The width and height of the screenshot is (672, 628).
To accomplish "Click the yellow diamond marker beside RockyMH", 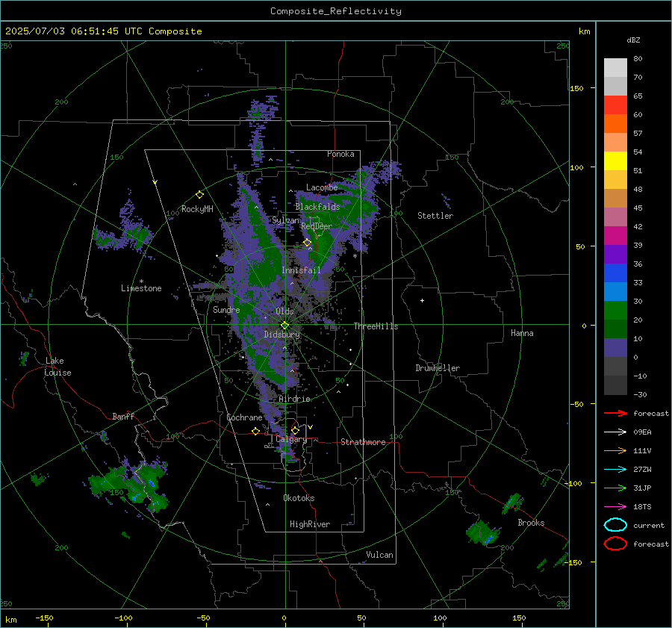I will [199, 195].
